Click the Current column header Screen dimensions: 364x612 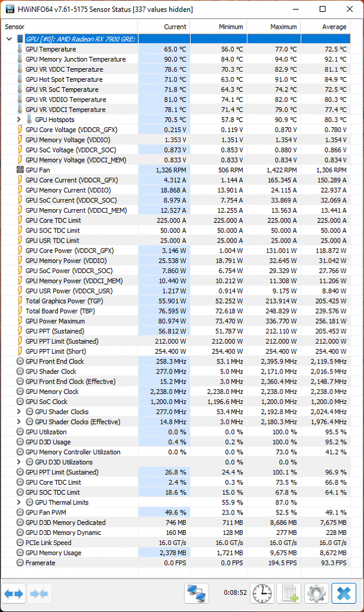(164, 26)
